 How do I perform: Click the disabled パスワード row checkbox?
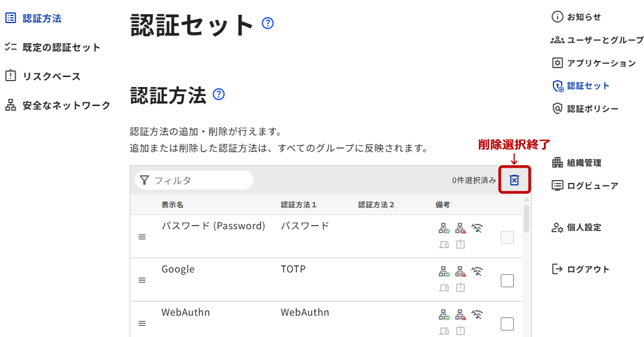click(x=507, y=237)
